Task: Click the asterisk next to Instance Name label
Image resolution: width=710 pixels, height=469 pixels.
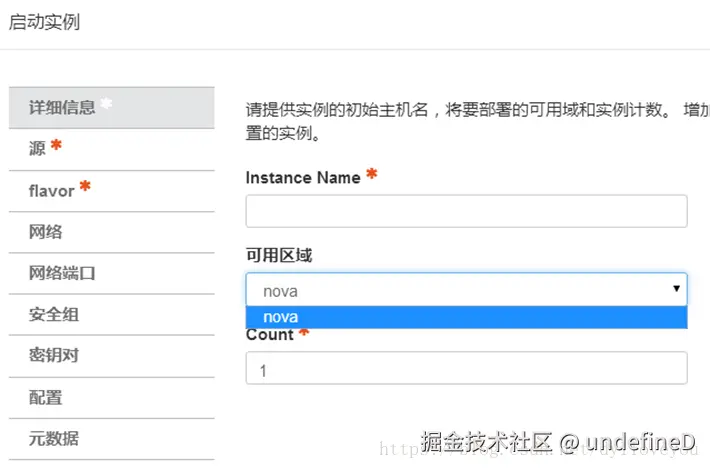Action: [371, 175]
